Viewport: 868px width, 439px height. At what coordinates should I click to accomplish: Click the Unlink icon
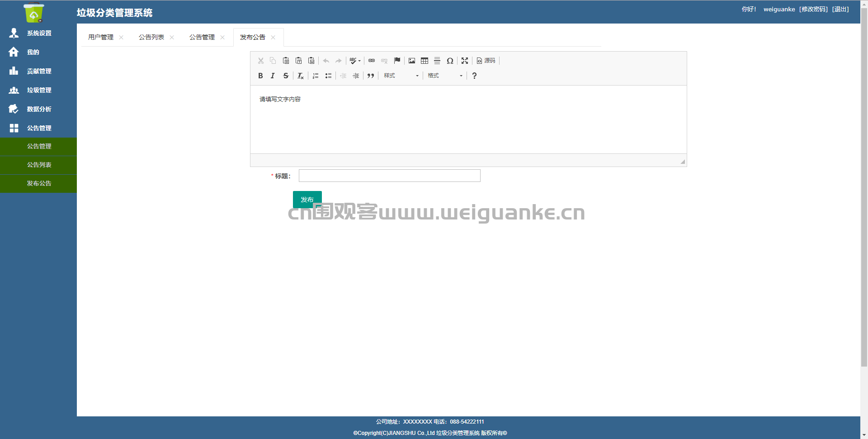(x=384, y=61)
